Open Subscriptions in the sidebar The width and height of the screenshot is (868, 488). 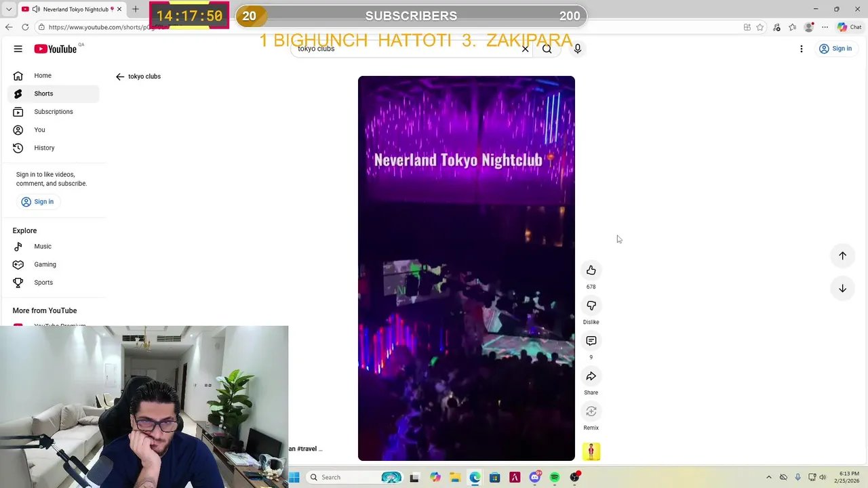(53, 112)
